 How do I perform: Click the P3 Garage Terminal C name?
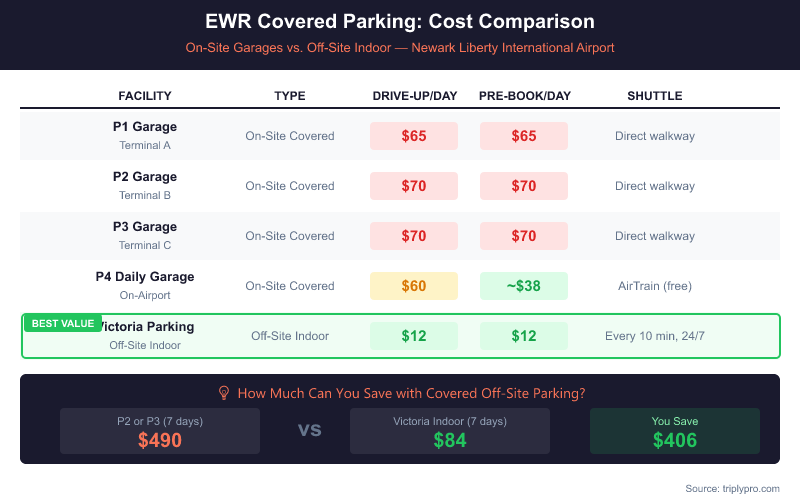145,235
